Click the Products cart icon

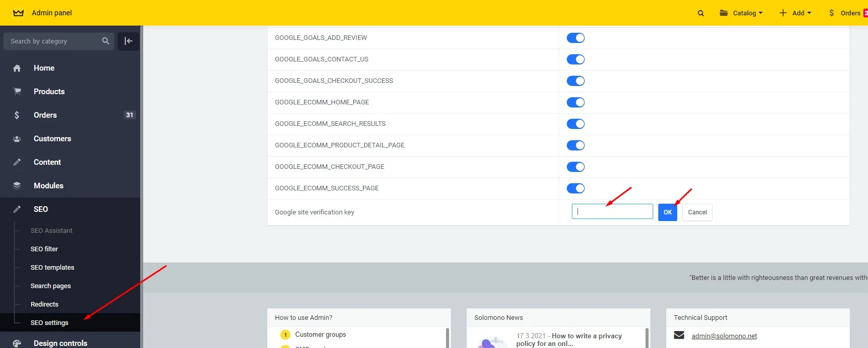(17, 92)
